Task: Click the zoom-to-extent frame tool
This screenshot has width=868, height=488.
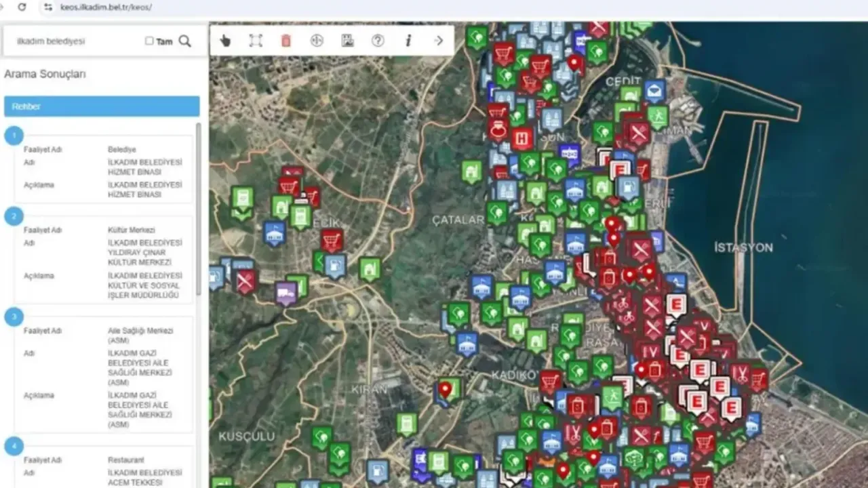Action: pos(256,41)
